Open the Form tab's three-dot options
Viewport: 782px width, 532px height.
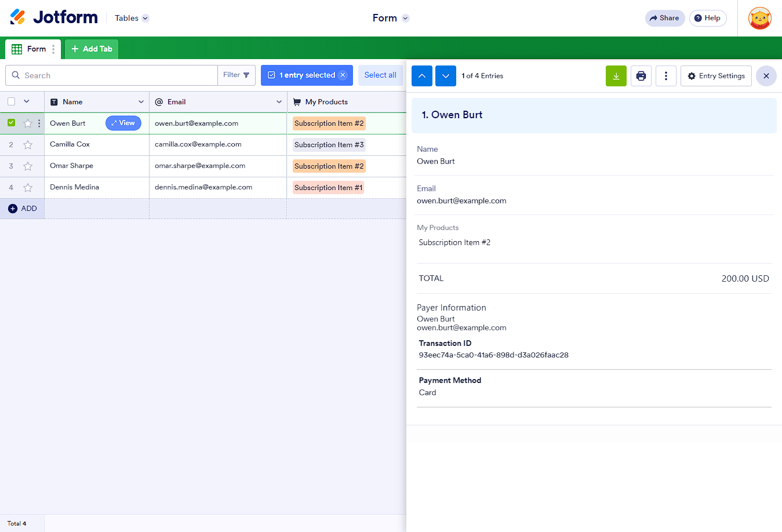tap(53, 49)
